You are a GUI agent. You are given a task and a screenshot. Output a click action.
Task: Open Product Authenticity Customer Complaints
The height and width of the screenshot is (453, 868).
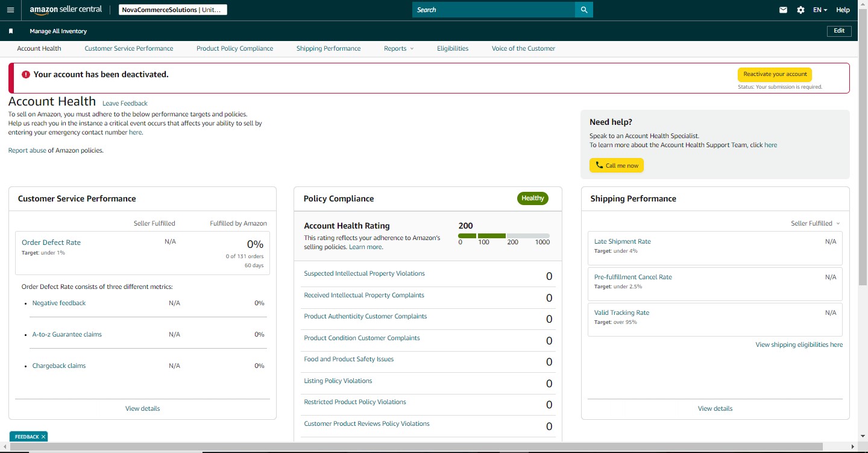(x=365, y=316)
